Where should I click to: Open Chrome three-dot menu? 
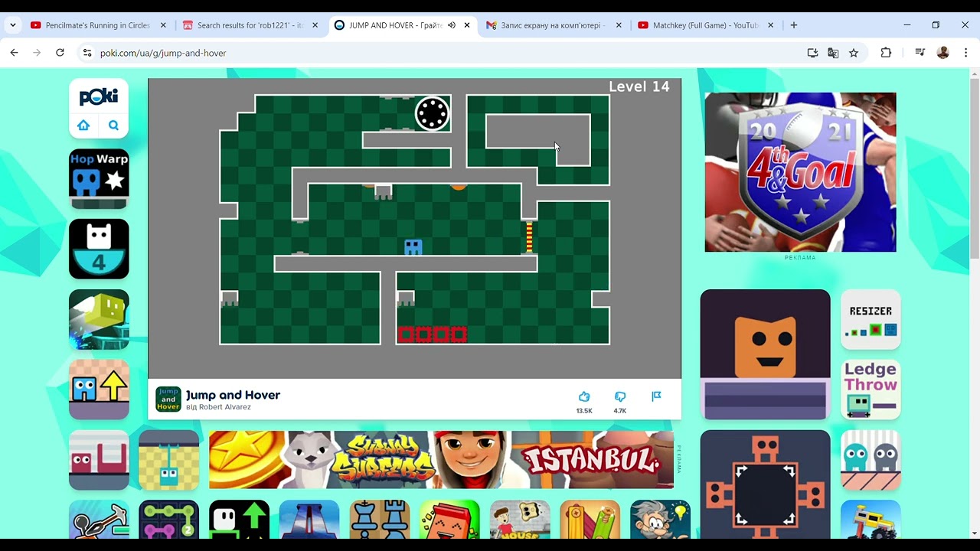tap(966, 53)
